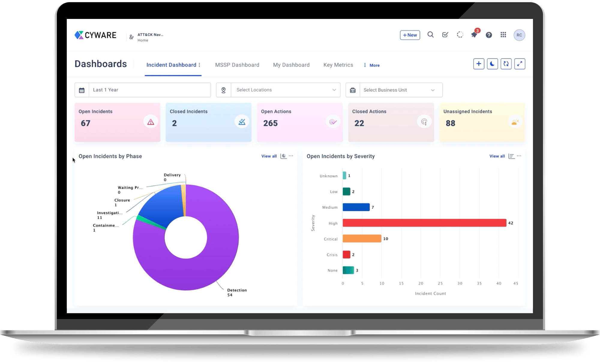Expand dashboard to fullscreen mode

[520, 64]
